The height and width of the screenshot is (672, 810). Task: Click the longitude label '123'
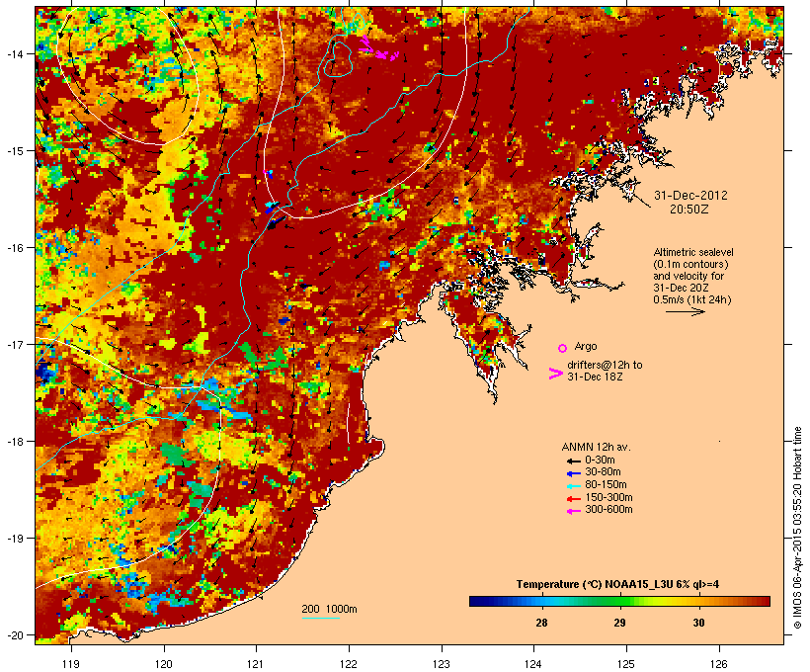(442, 664)
